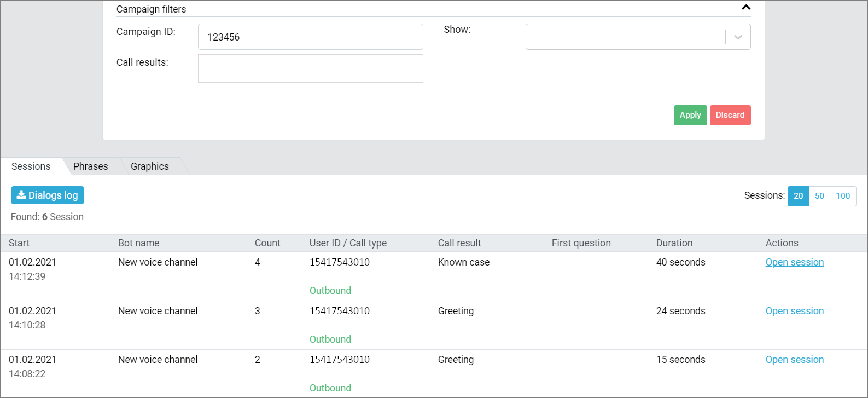Open session started at 14:12:39
The height and width of the screenshot is (398, 868).
[x=795, y=262]
